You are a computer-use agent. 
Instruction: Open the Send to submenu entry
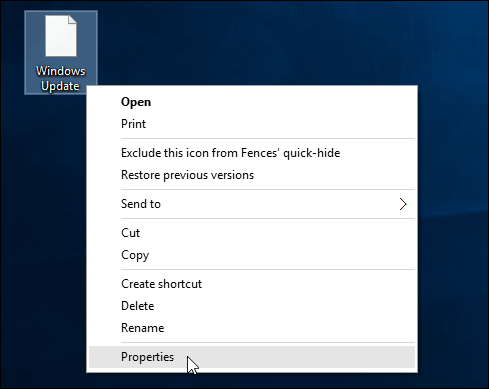pyautogui.click(x=252, y=204)
